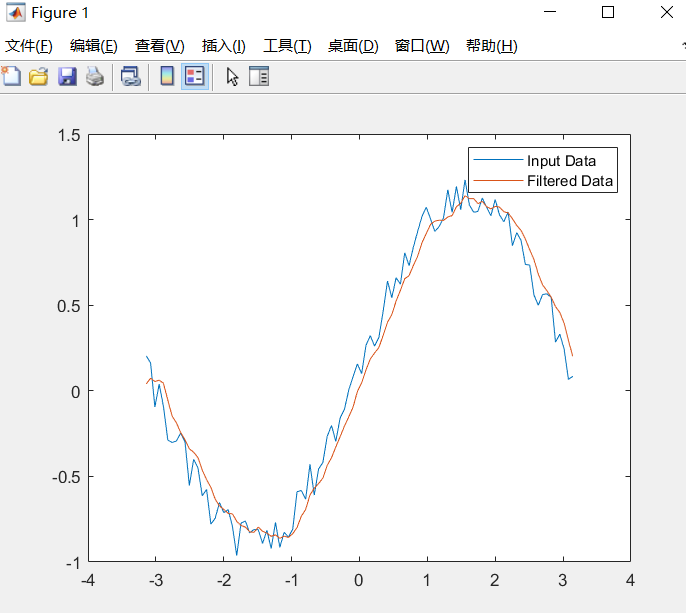The image size is (686, 613).
Task: Save figure with the floppy disk icon
Action: 67,77
